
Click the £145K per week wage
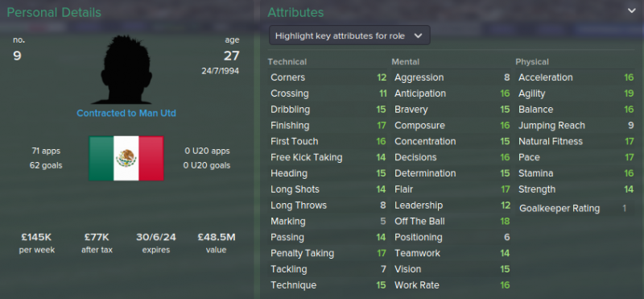point(36,237)
